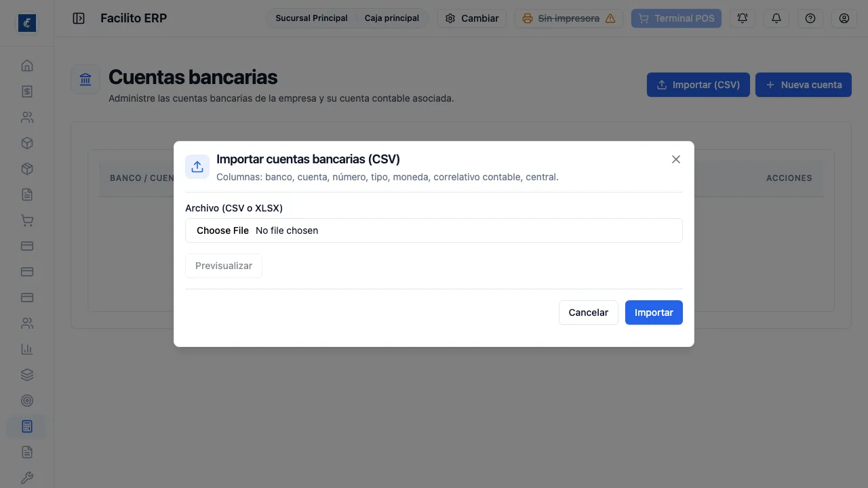Select the stacked layers sidebar icon
This screenshot has height=488, width=868.
point(27,375)
